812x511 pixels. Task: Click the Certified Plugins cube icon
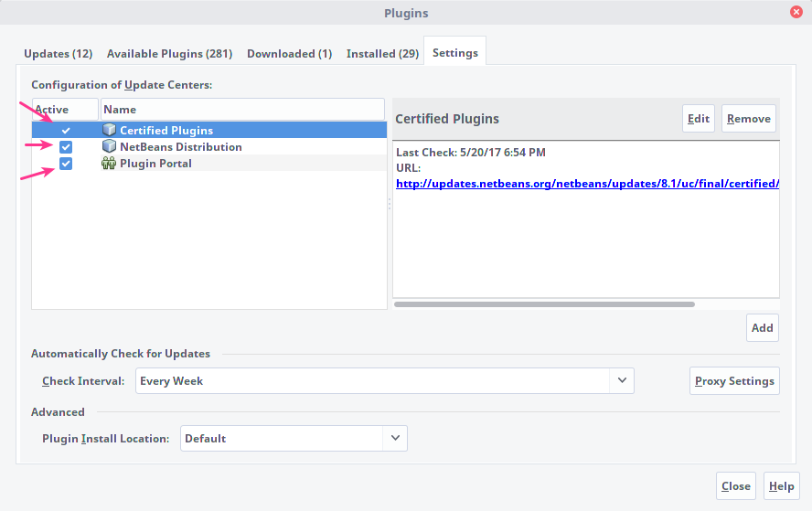[109, 130]
